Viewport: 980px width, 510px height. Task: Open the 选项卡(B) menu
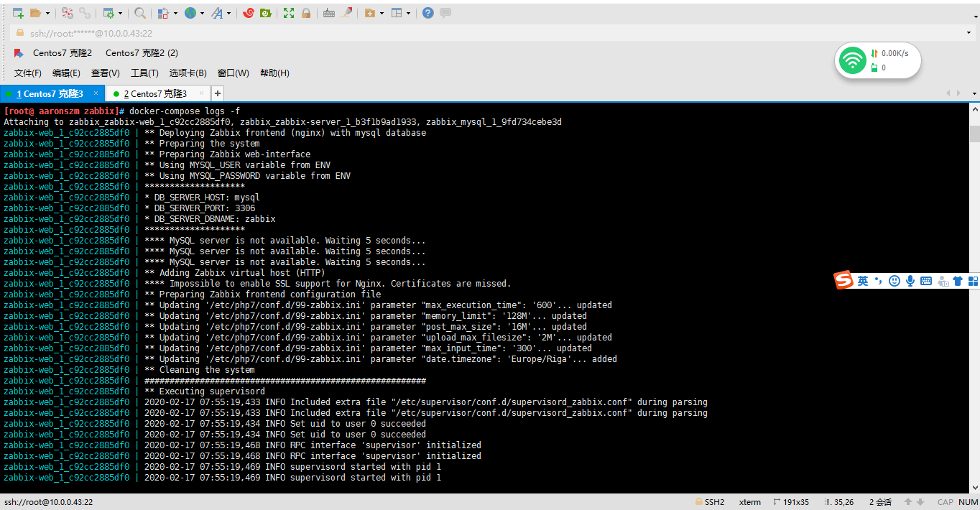pyautogui.click(x=188, y=73)
